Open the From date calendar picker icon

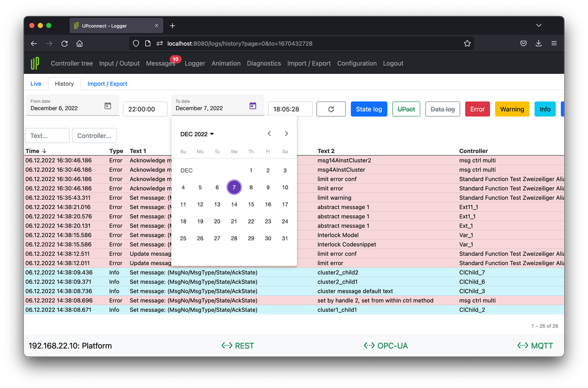click(x=108, y=106)
